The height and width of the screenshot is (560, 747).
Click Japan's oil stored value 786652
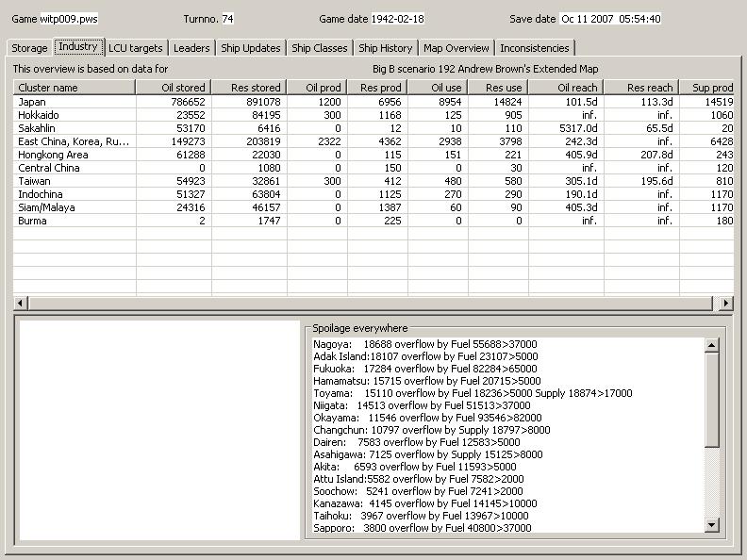(188, 102)
